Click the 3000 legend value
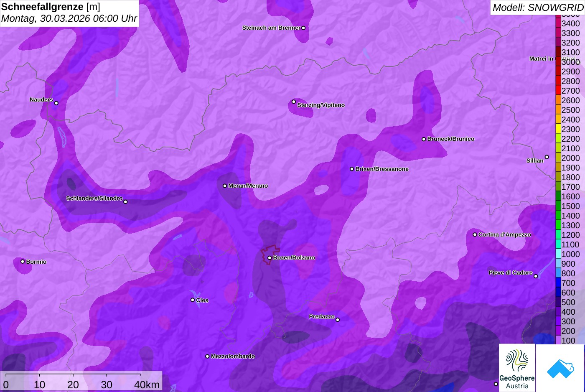The image size is (585, 392). tap(570, 62)
